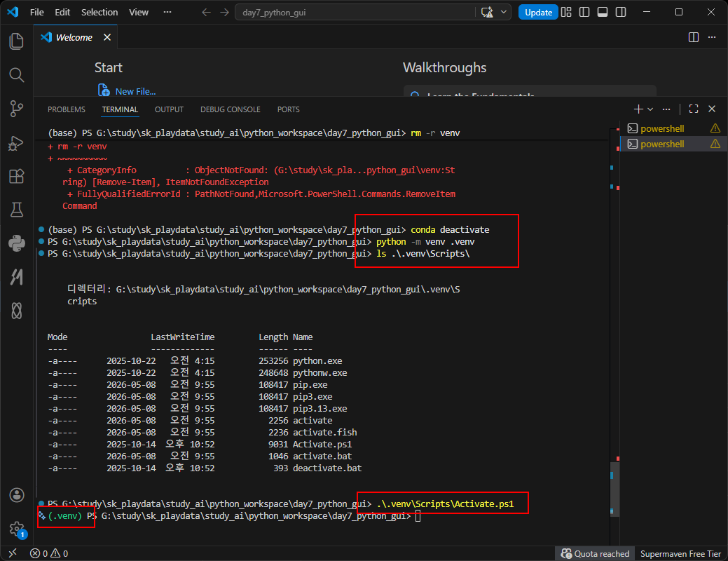Open the Python environments view
The image size is (728, 561).
pos(17,243)
